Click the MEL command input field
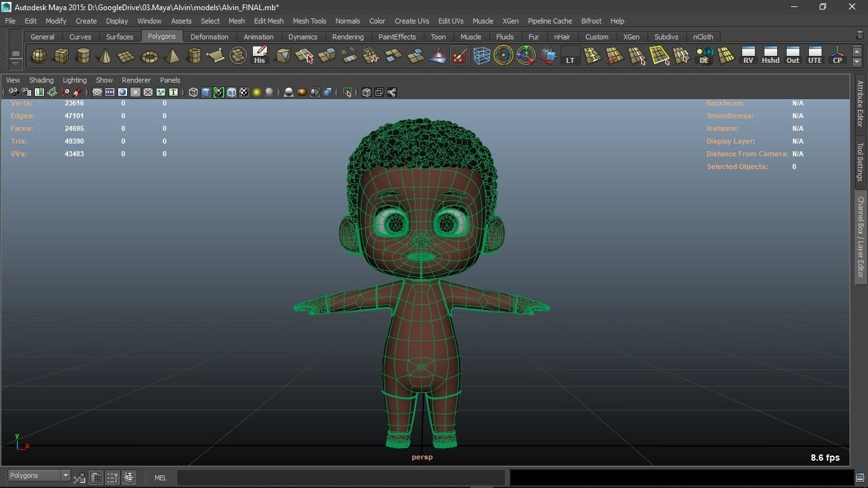 [x=341, y=478]
